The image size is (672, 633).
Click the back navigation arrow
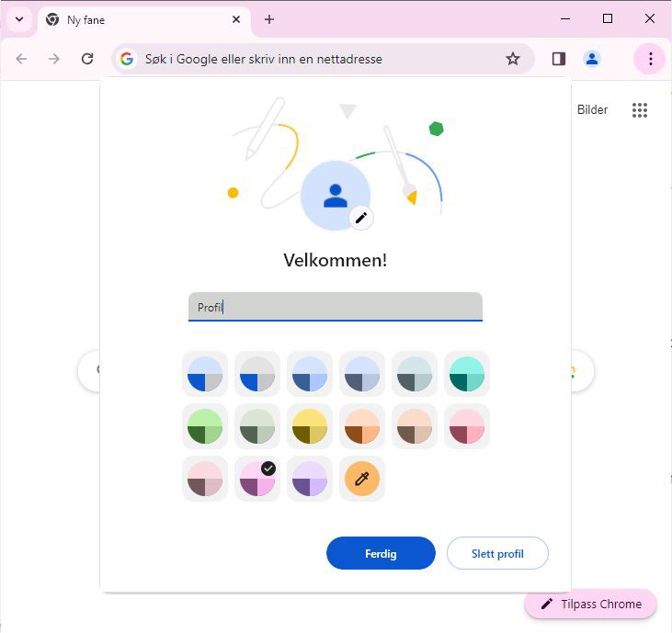click(x=21, y=59)
